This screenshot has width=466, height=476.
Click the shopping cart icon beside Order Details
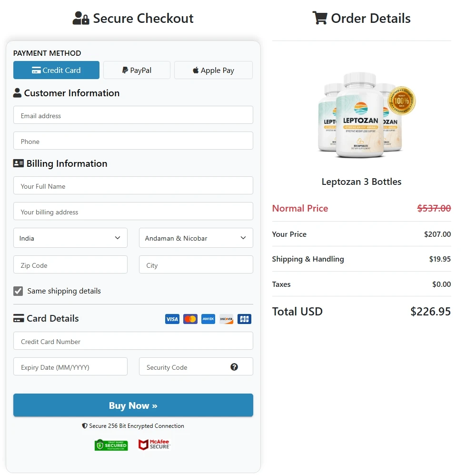click(x=320, y=18)
